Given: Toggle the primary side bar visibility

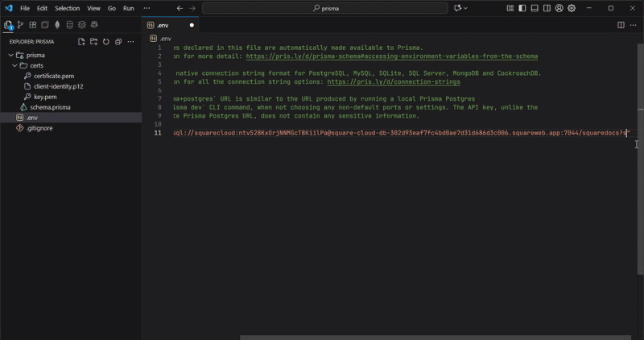Looking at the screenshot, I should point(522,8).
